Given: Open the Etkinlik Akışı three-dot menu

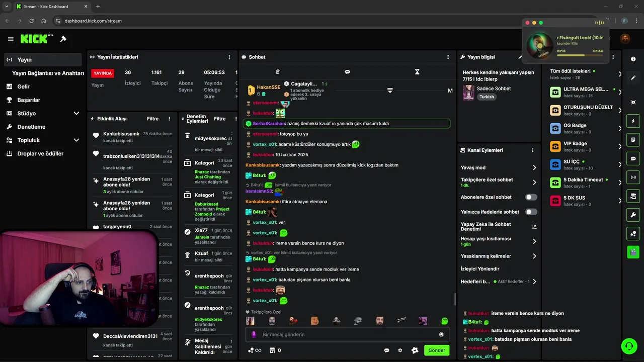Looking at the screenshot, I should 169,119.
